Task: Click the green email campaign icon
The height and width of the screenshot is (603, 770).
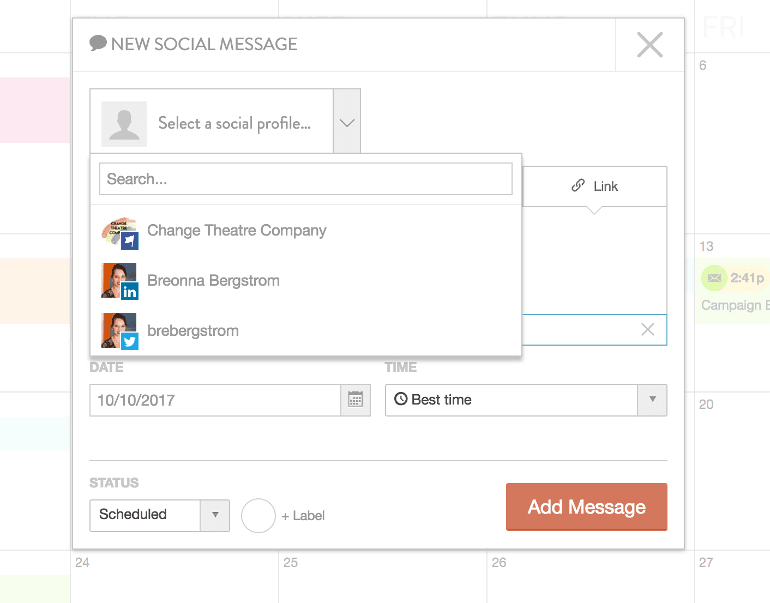Action: (x=713, y=278)
